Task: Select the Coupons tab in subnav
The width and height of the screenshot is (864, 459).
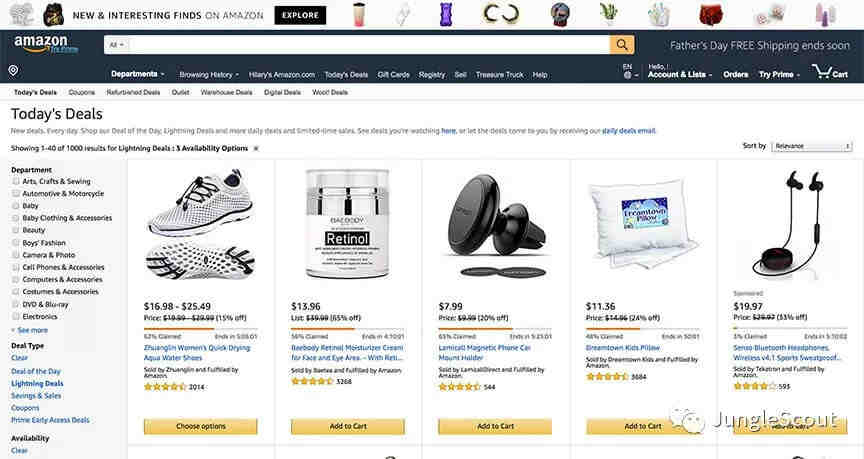Action: tap(82, 93)
